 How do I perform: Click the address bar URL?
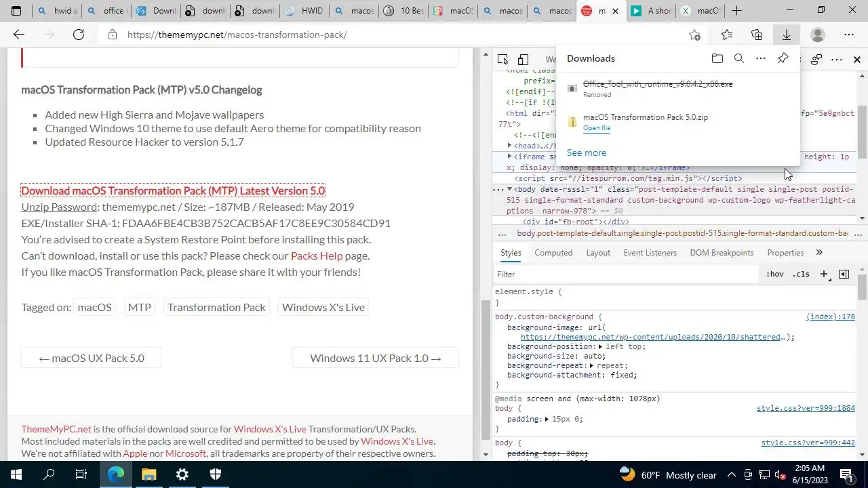pyautogui.click(x=237, y=35)
